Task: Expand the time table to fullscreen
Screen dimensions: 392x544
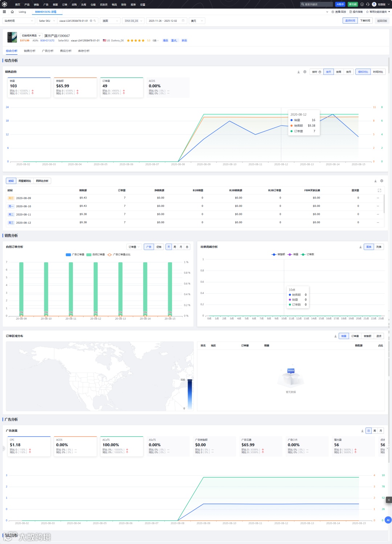Action: [379, 190]
